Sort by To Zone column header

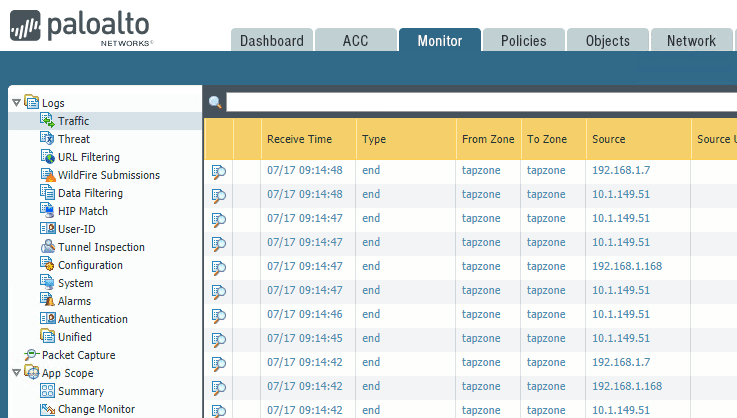pos(553,139)
